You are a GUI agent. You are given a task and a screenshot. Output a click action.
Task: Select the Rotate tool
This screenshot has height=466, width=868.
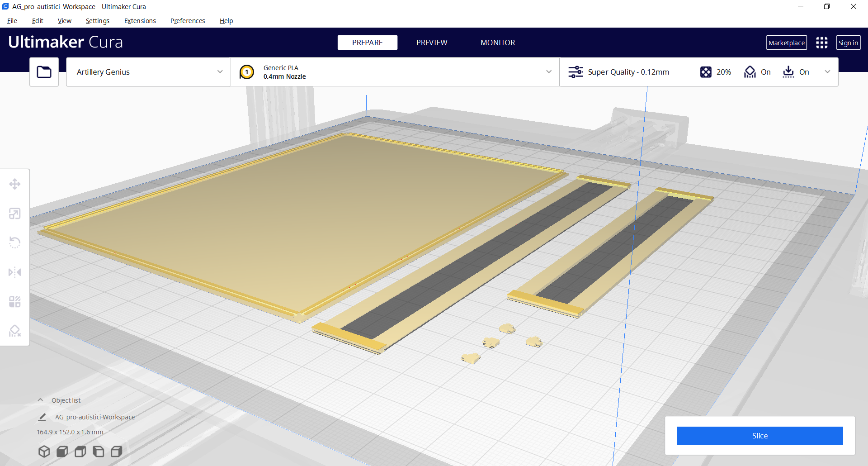coord(15,243)
